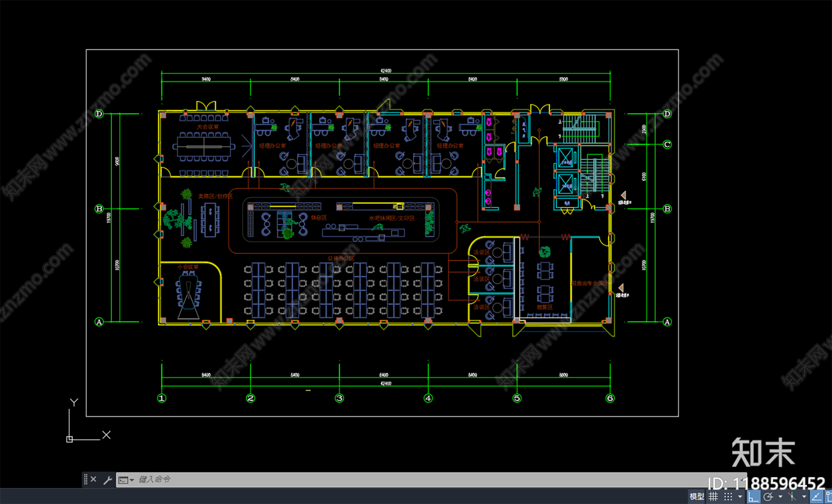Select the 小会议室 room label

click(x=188, y=267)
